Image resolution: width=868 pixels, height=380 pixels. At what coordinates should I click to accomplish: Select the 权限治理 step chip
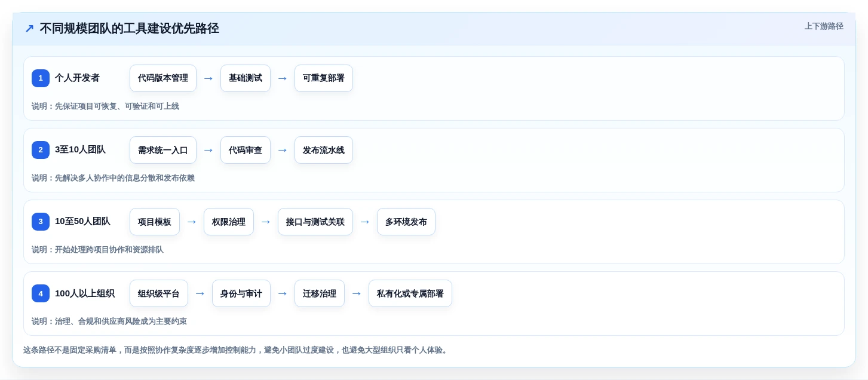tap(229, 222)
